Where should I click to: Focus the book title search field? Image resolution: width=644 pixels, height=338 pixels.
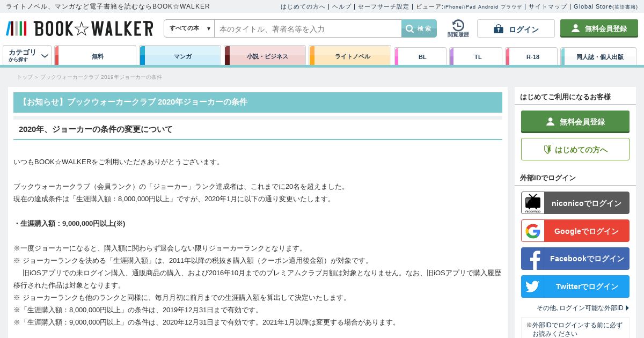(308, 28)
